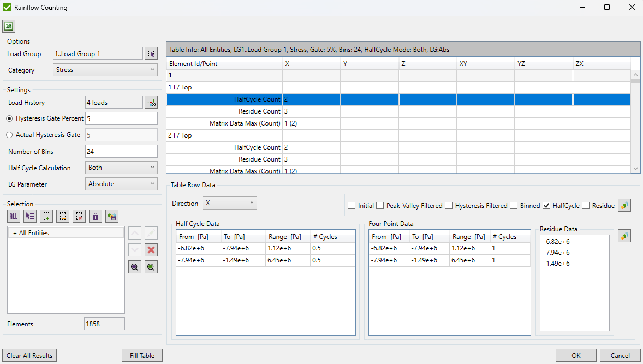
Task: Open the Category dropdown
Action: 105,70
